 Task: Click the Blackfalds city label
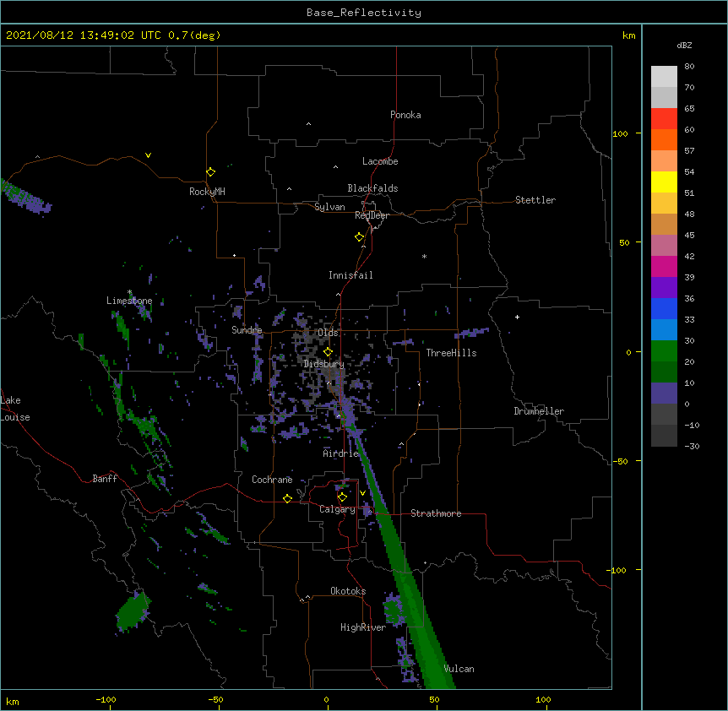coord(372,188)
